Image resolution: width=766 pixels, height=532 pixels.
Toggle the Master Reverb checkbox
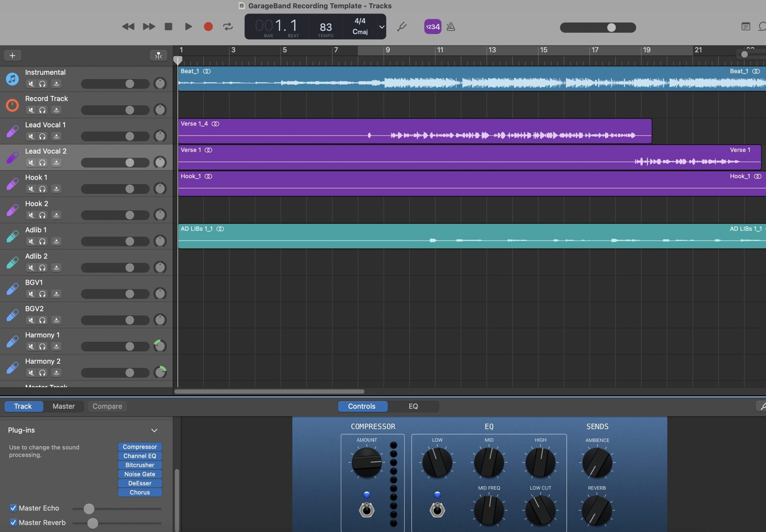(13, 522)
